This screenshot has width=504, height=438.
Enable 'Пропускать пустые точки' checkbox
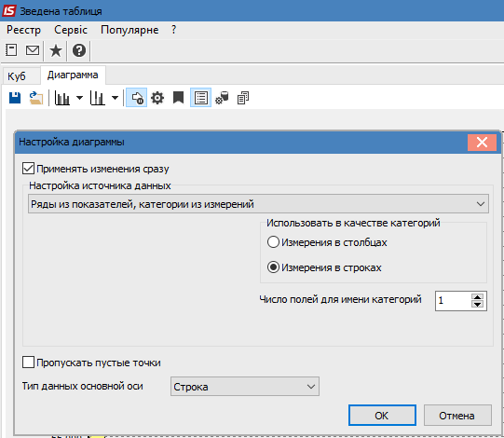click(28, 363)
